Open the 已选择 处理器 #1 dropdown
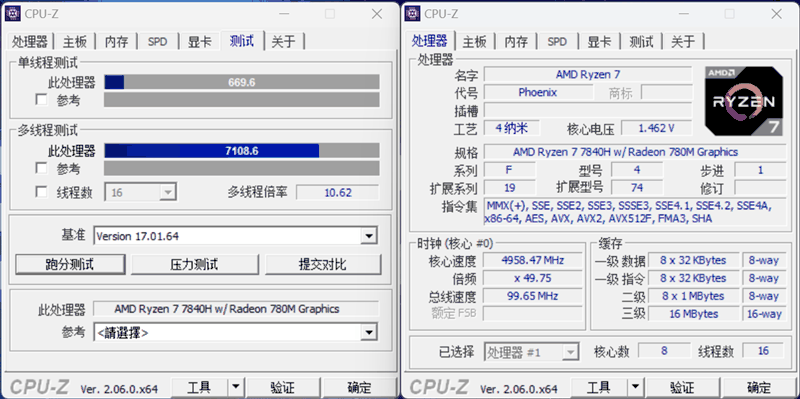This screenshot has height=399, width=800. pos(531,351)
